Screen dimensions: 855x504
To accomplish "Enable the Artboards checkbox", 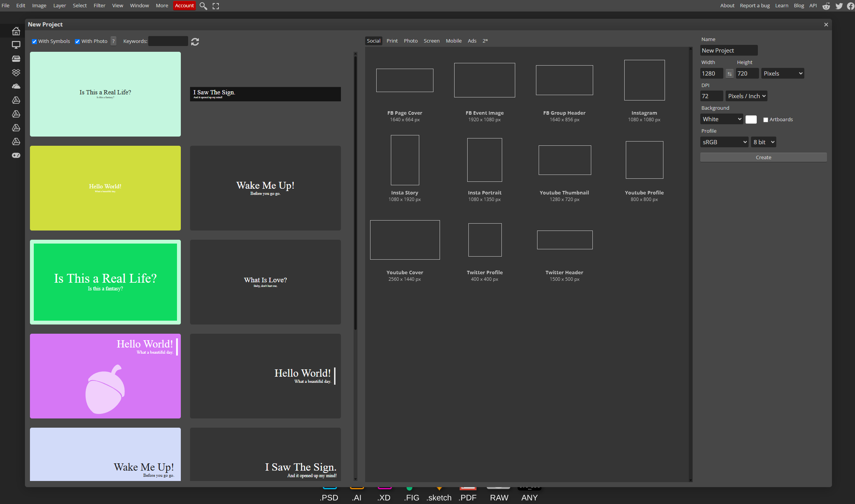I will coord(766,120).
